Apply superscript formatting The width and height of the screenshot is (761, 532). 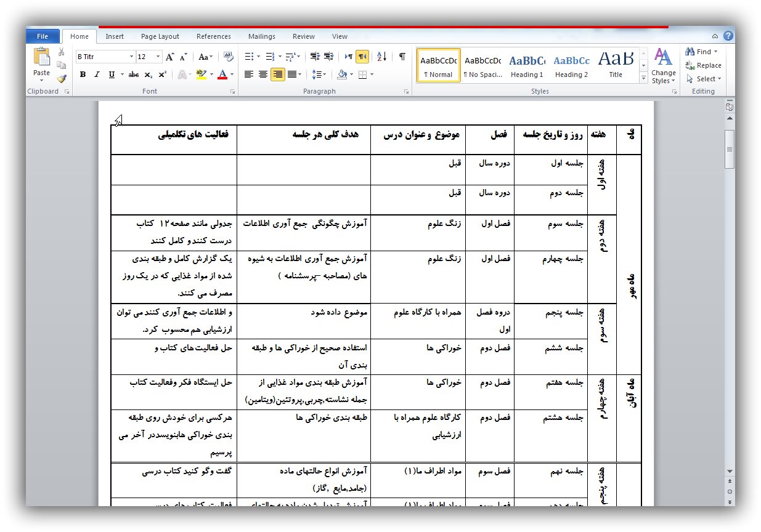pos(162,75)
